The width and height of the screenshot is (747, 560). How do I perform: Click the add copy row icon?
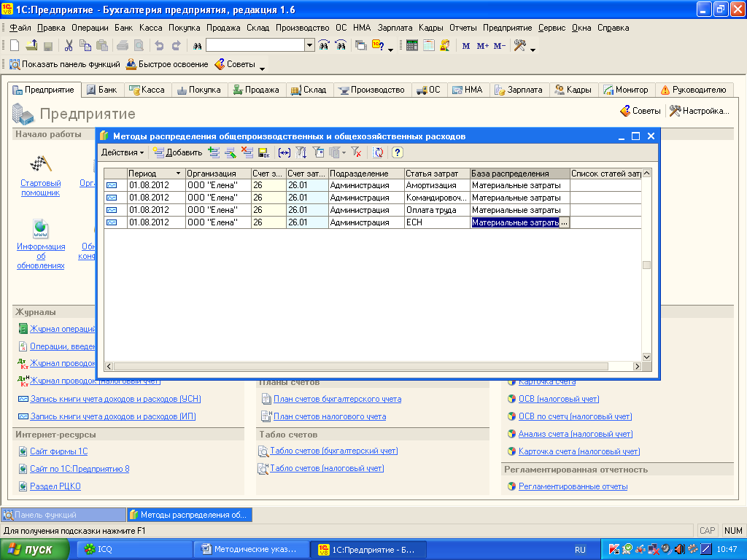click(x=214, y=152)
